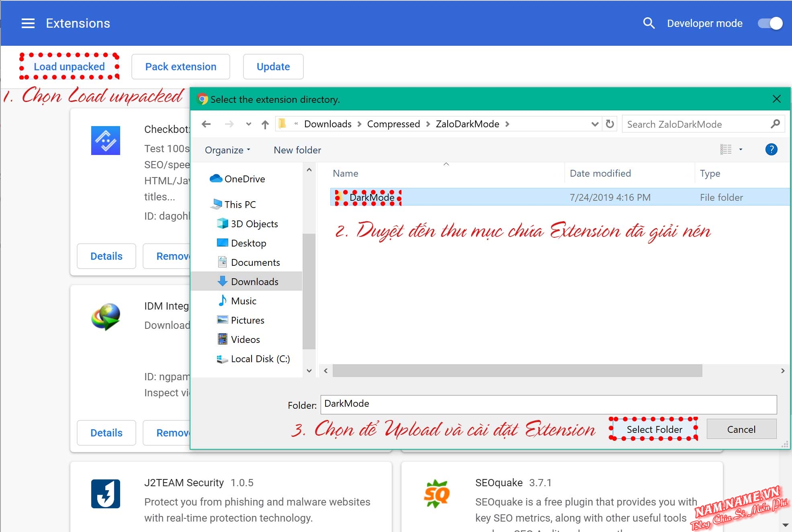Open Help in the file dialog

771,149
